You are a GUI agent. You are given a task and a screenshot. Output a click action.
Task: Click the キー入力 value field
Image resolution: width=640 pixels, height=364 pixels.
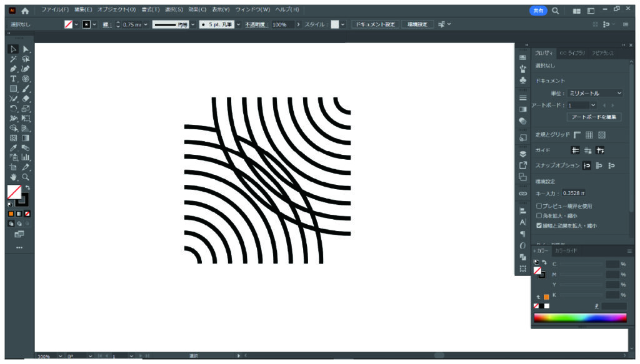tap(574, 193)
